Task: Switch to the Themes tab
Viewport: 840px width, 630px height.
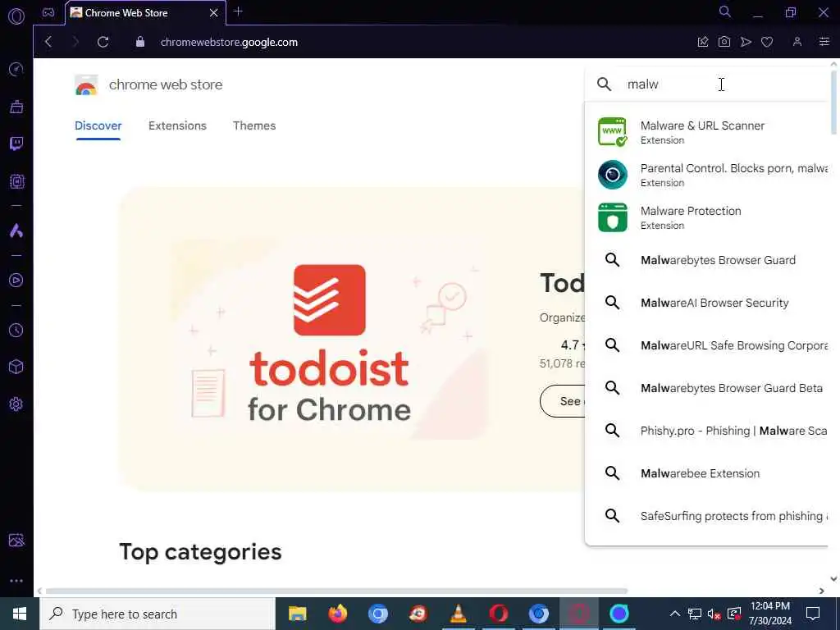Action: [x=254, y=126]
